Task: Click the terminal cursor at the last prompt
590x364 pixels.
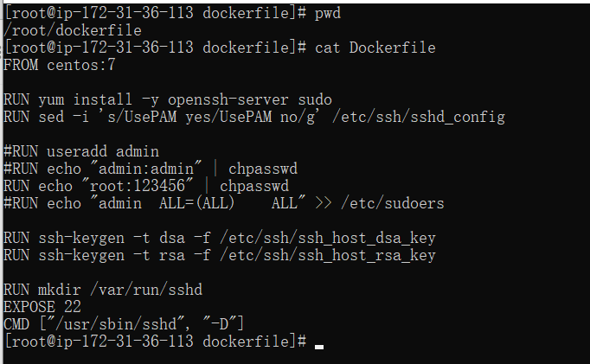Action: tap(319, 347)
